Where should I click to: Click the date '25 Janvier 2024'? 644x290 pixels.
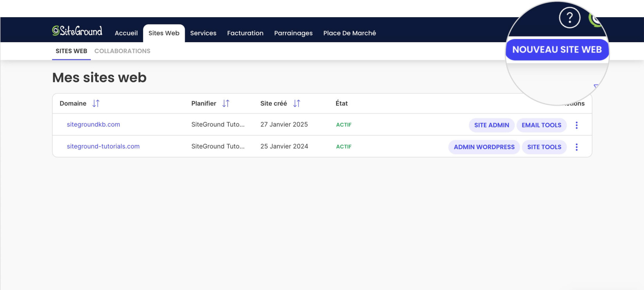click(x=284, y=147)
